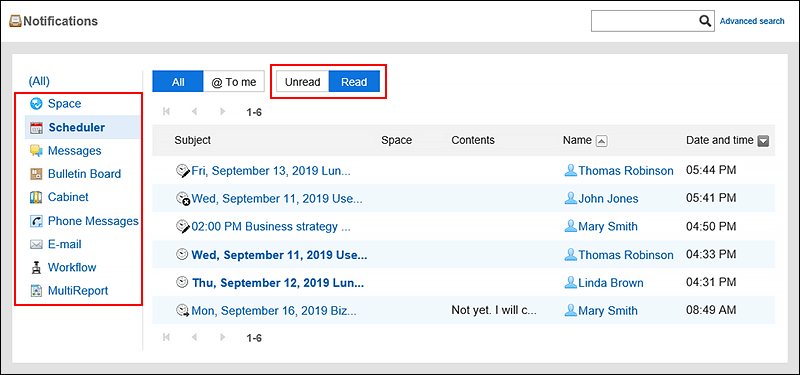Open Wed, September 11 notification from John Jones
The image size is (800, 375).
277,199
